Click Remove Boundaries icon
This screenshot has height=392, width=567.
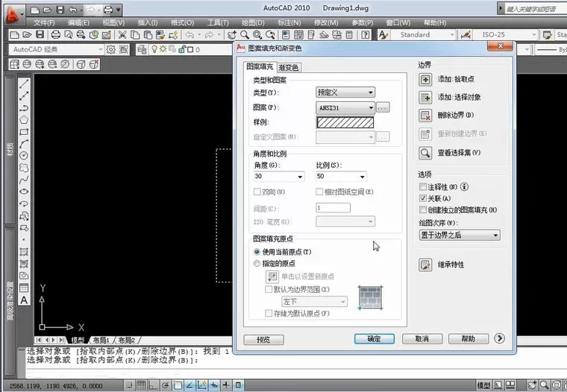click(425, 116)
